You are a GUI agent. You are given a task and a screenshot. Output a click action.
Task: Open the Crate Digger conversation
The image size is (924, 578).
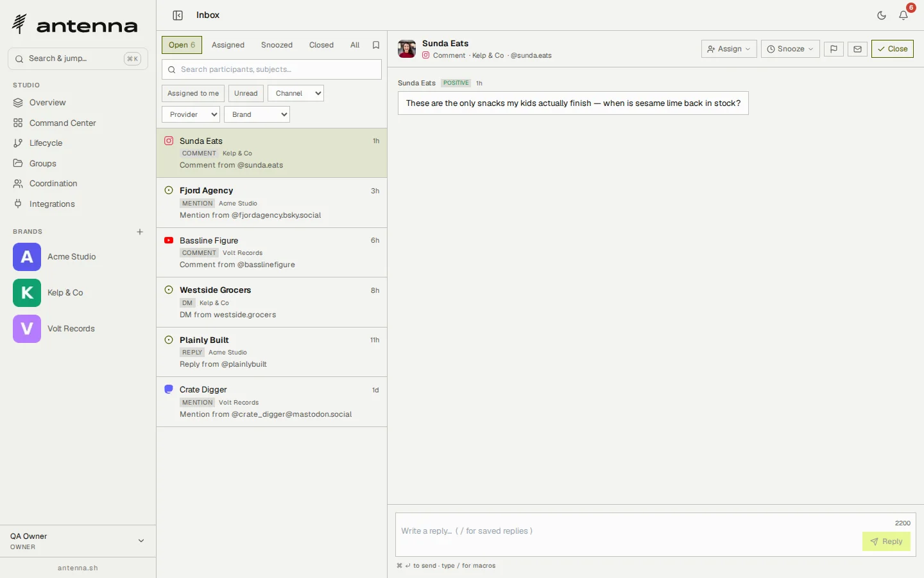point(271,402)
